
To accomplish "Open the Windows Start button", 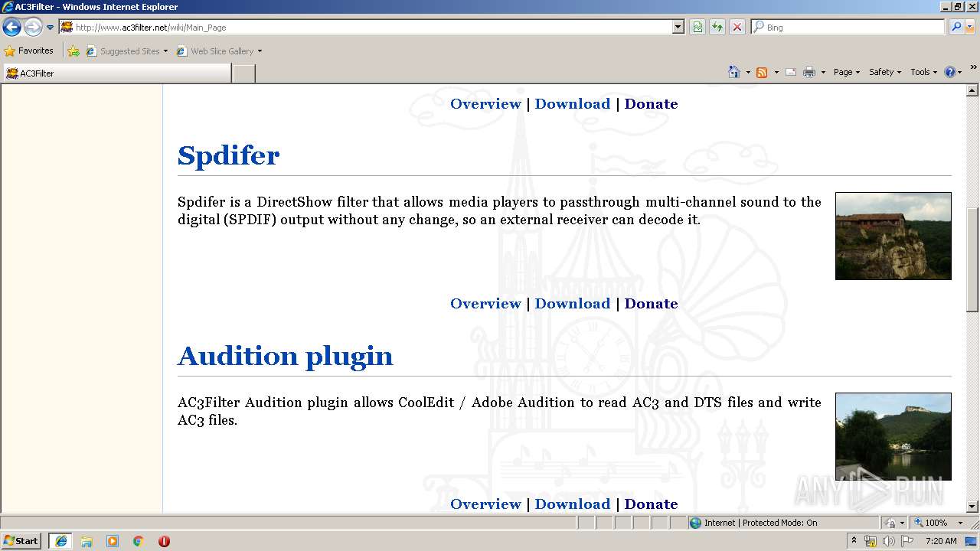I will click(x=21, y=541).
